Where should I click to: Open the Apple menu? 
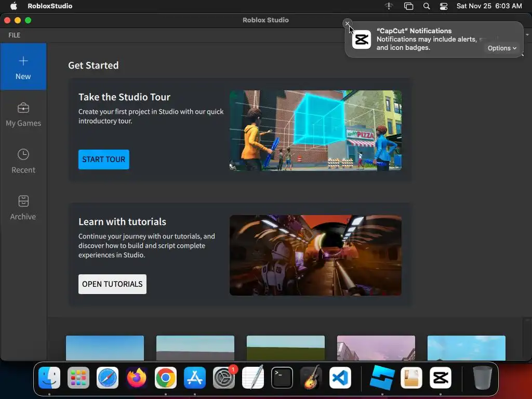pos(14,6)
